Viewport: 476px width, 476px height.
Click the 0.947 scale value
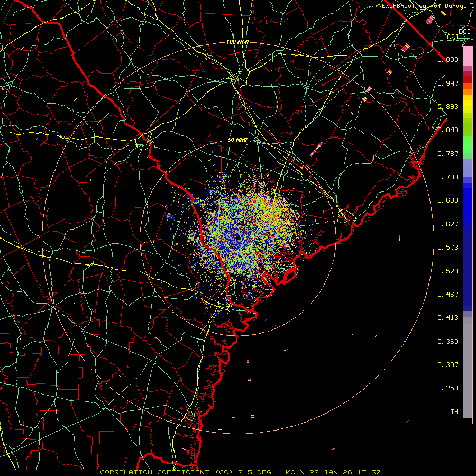tap(448, 83)
